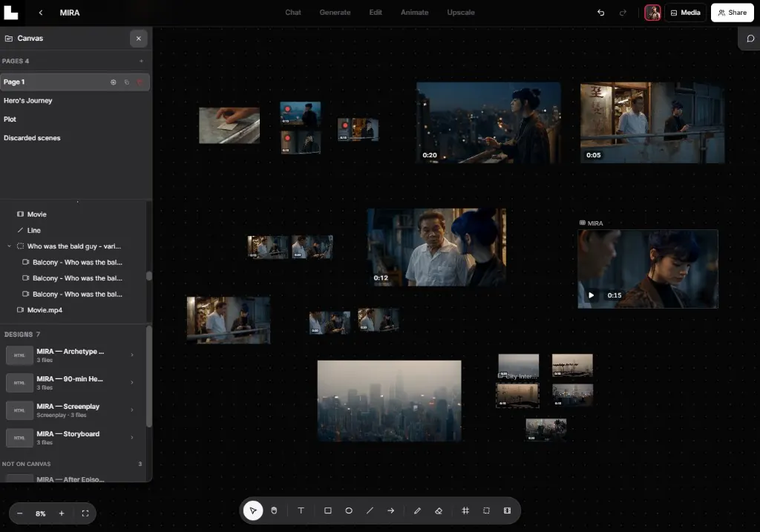
Task: Open the comments panel icon
Action: 750,39
